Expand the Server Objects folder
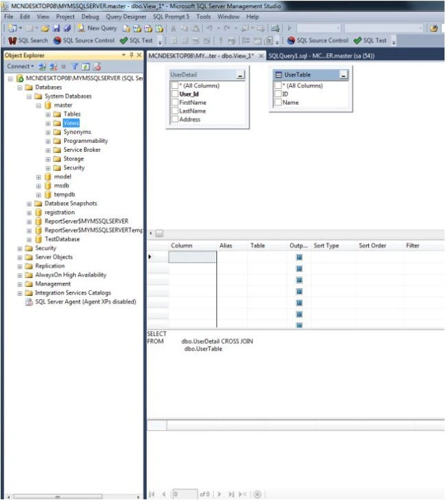This screenshot has width=448, height=500. tap(20, 257)
